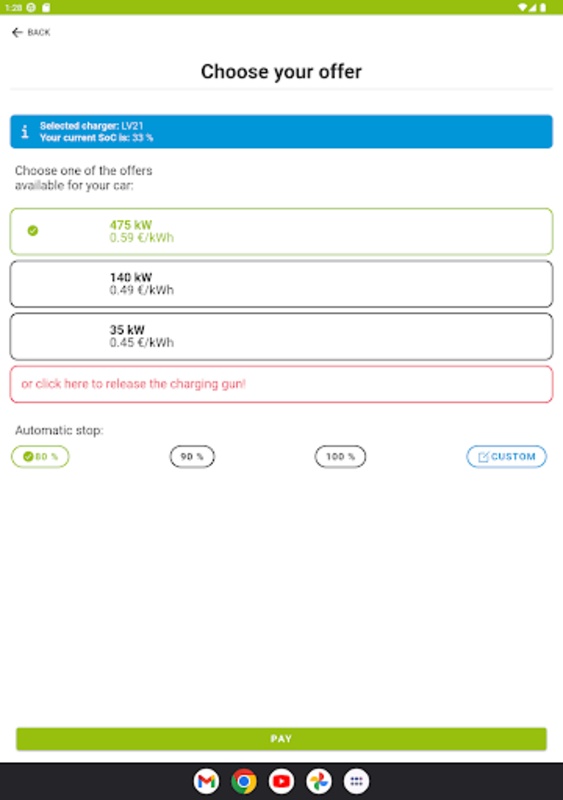
Task: Select the 35 kW offer
Action: tap(281, 337)
